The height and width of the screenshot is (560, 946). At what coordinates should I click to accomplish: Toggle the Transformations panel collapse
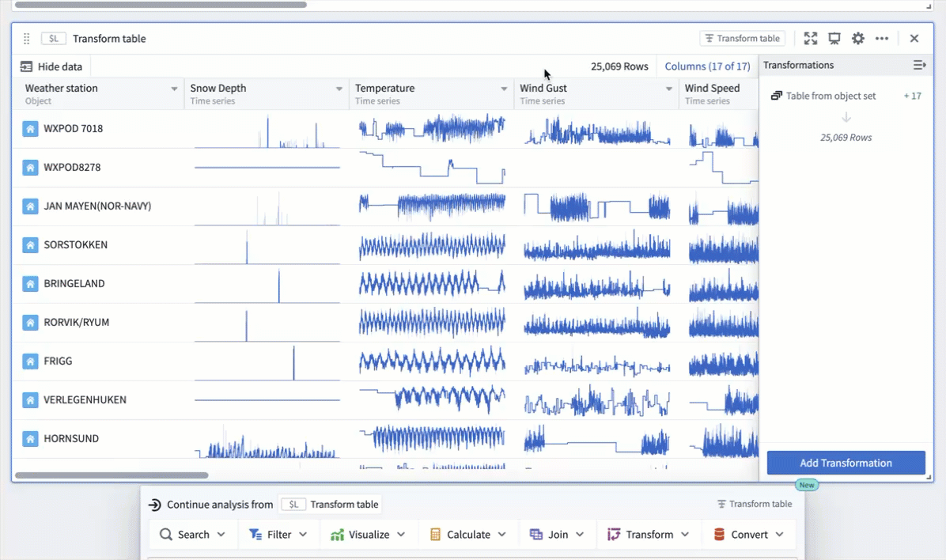tap(919, 65)
